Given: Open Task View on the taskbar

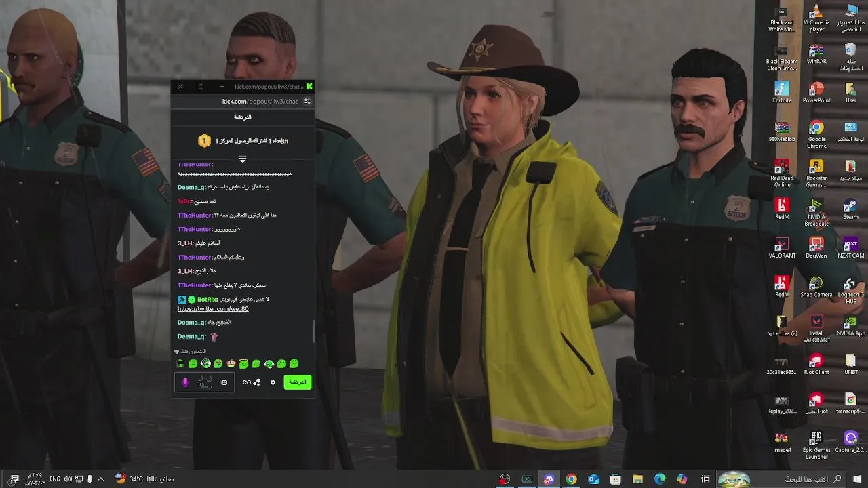Looking at the screenshot, I should pos(705,479).
